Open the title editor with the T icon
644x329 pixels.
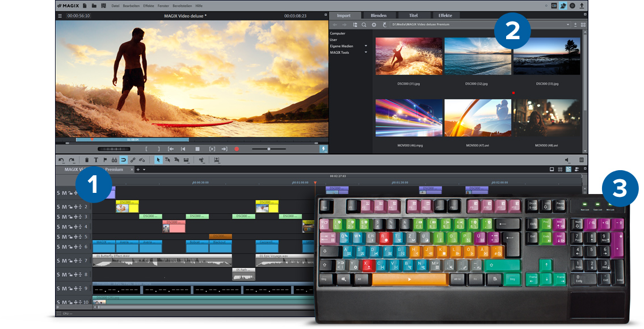[96, 160]
